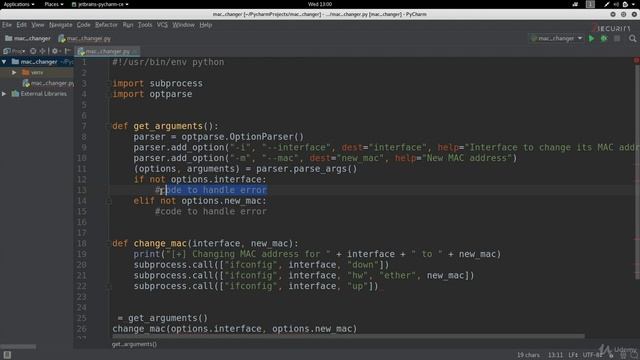Click 'import optparse' on line 4
This screenshot has width=640, height=360.
click(152, 94)
